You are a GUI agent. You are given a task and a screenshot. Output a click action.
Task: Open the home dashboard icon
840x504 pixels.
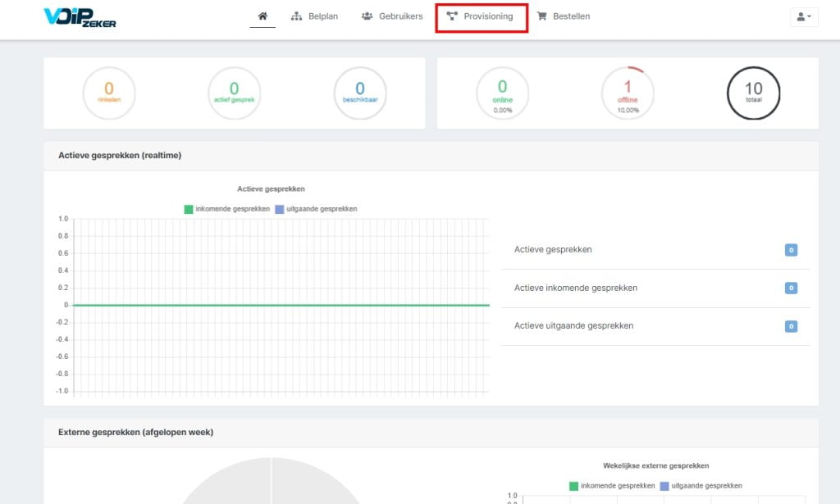[262, 16]
